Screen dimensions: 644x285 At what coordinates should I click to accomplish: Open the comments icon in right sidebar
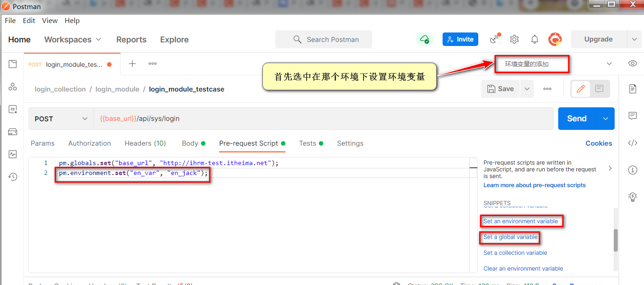(x=633, y=116)
